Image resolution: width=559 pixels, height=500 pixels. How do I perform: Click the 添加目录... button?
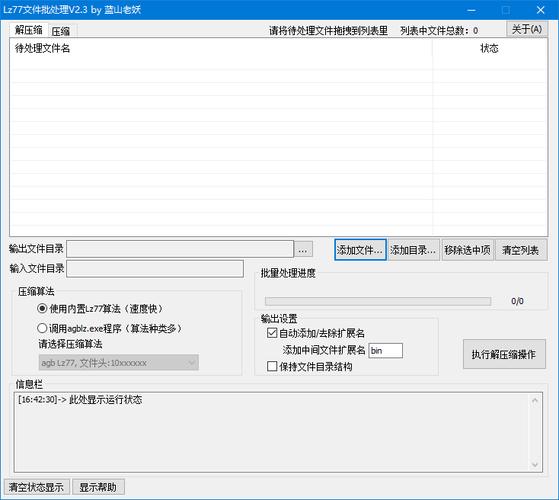pos(413,250)
